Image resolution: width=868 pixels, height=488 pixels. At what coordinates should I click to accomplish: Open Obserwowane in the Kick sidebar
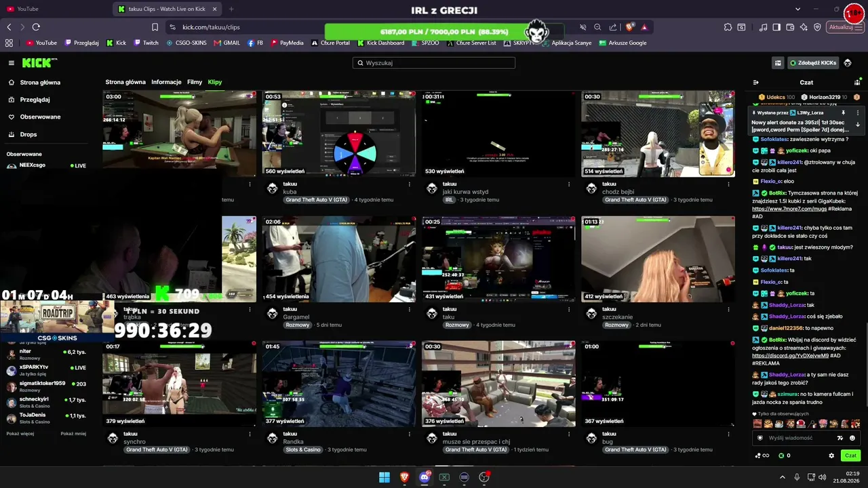click(40, 117)
